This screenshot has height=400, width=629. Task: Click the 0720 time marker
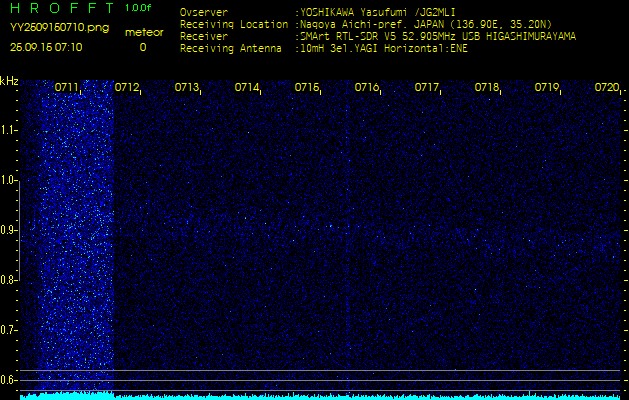607,87
